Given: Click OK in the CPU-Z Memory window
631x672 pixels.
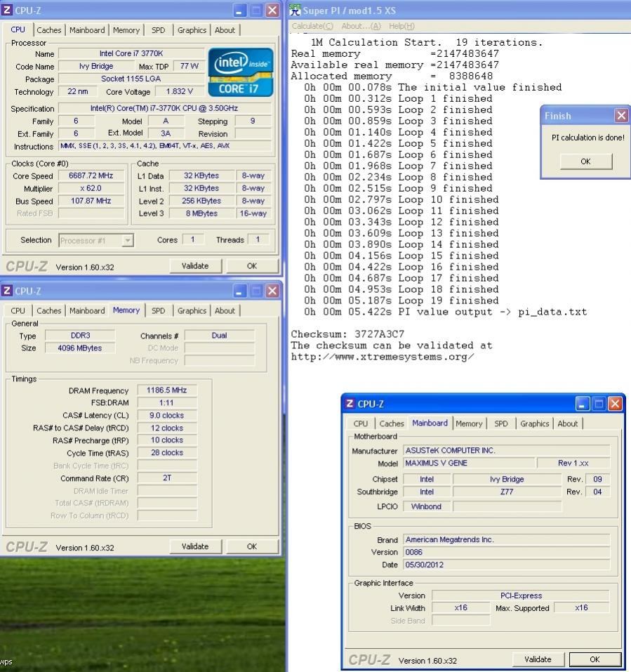Looking at the screenshot, I should pos(252,546).
